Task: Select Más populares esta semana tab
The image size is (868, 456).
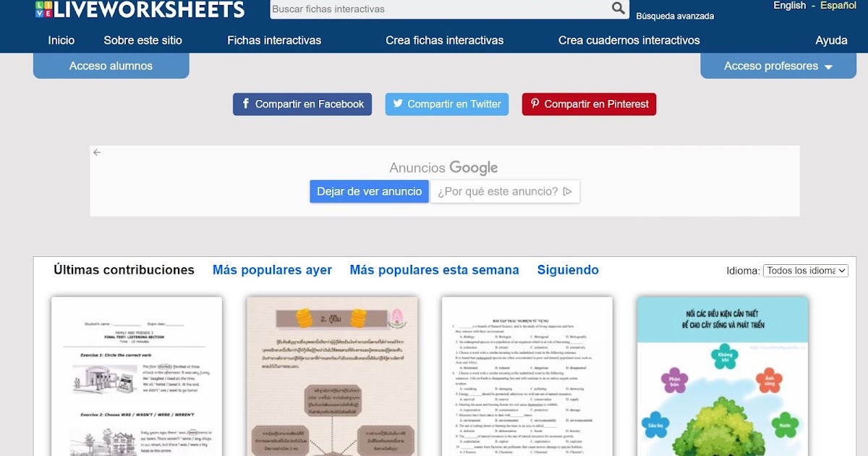Action: [434, 270]
